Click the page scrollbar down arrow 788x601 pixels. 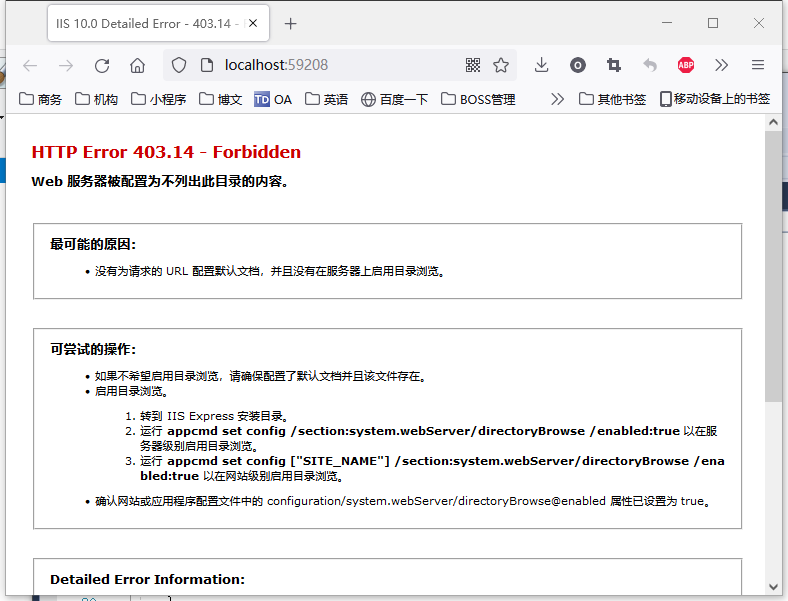click(x=773, y=587)
